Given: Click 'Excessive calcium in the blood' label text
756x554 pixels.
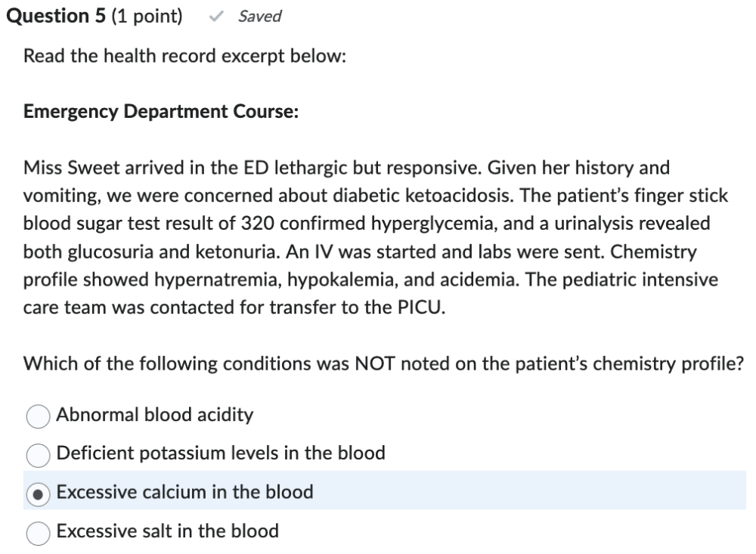Looking at the screenshot, I should 184,492.
